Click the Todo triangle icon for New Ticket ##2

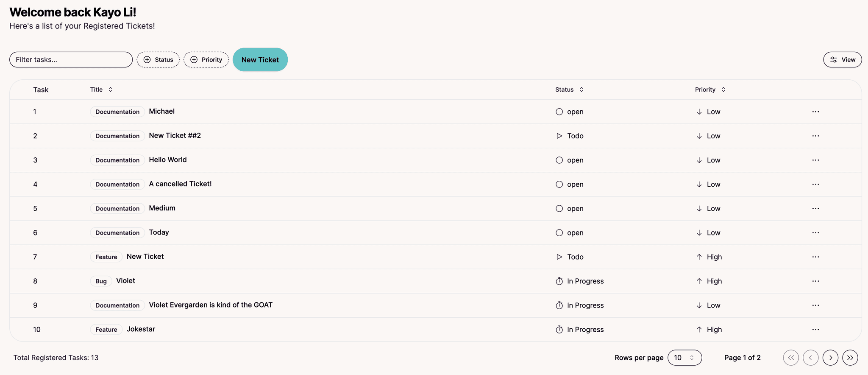tap(559, 136)
